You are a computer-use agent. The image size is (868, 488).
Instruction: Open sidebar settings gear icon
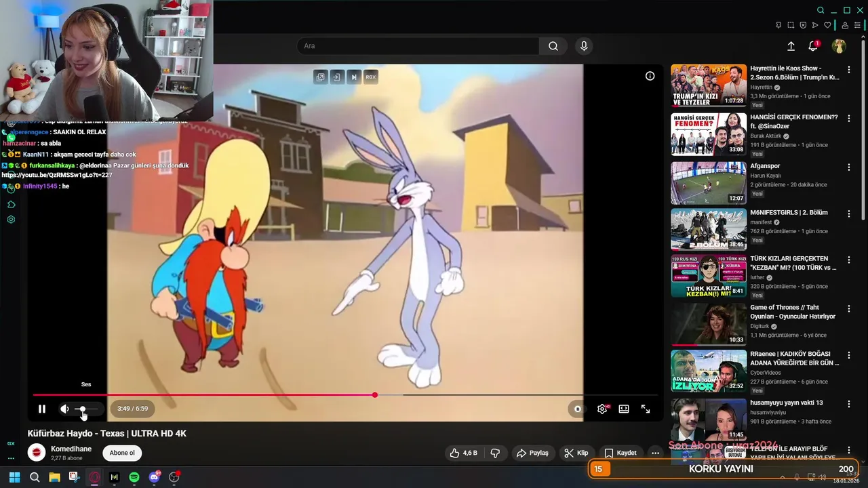click(11, 220)
